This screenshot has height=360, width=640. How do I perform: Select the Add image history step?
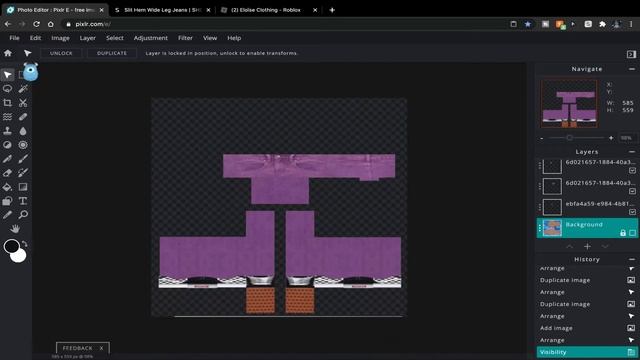tap(587, 328)
